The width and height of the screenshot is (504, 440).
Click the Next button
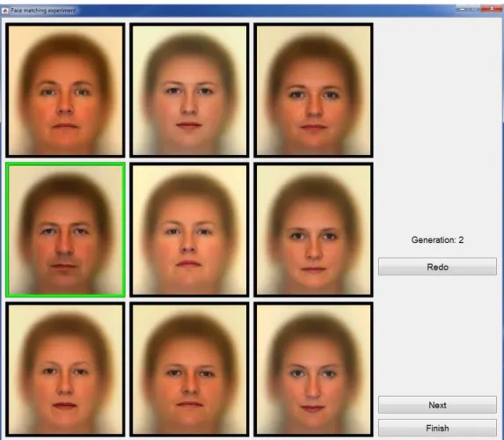pos(437,405)
